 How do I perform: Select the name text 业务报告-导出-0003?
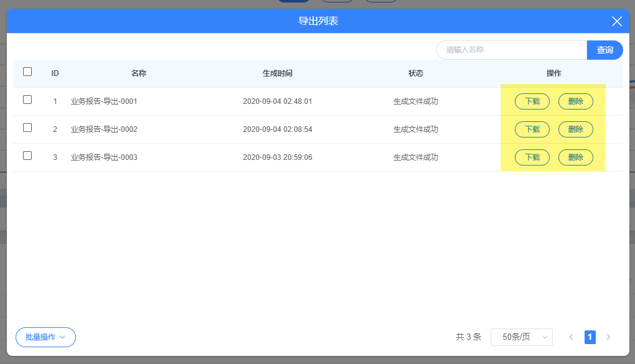(104, 157)
